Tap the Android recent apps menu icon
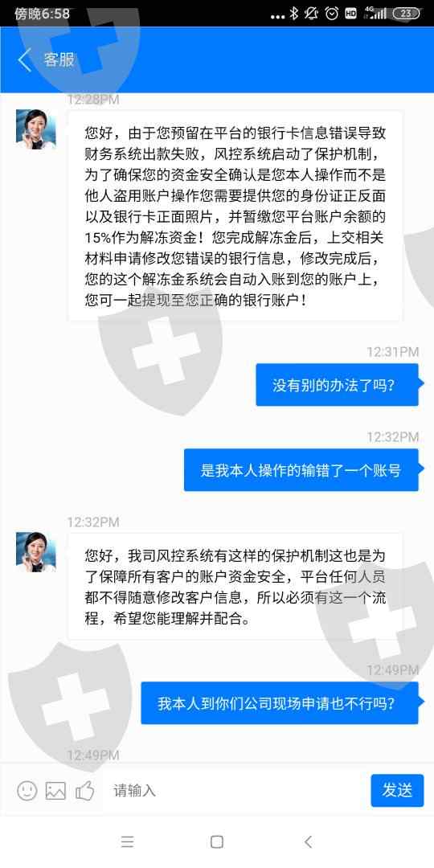The height and width of the screenshot is (868, 434). coord(127,842)
